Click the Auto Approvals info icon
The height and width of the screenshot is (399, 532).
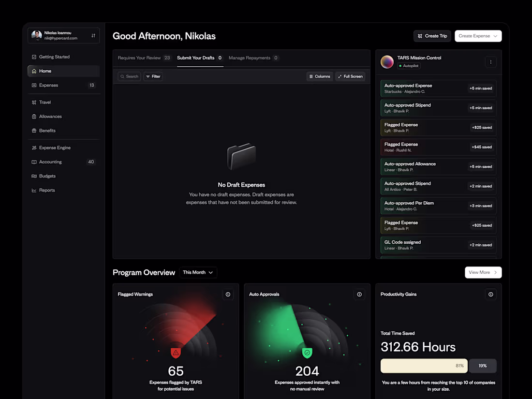[359, 295]
